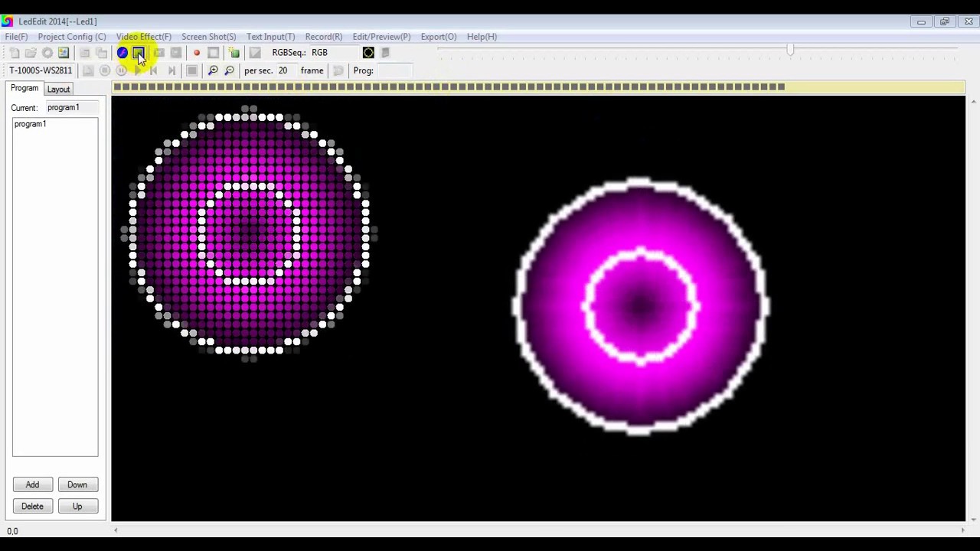This screenshot has width=980, height=551.
Task: Select program1 in the program list
Action: coord(30,124)
